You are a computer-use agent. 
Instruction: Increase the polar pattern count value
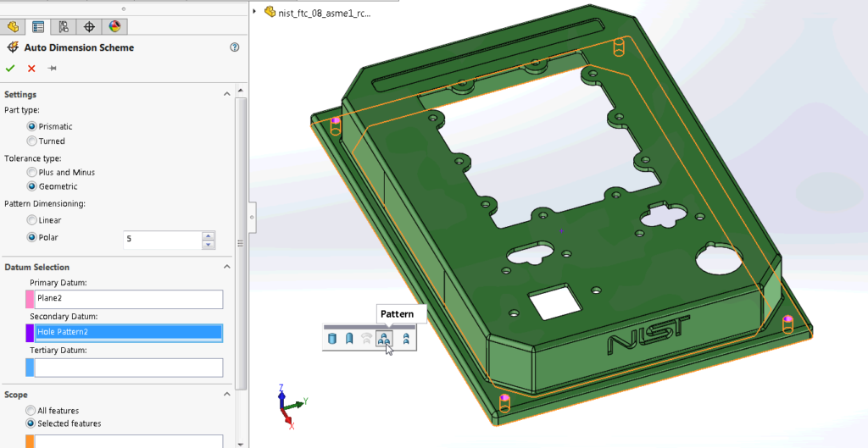209,235
